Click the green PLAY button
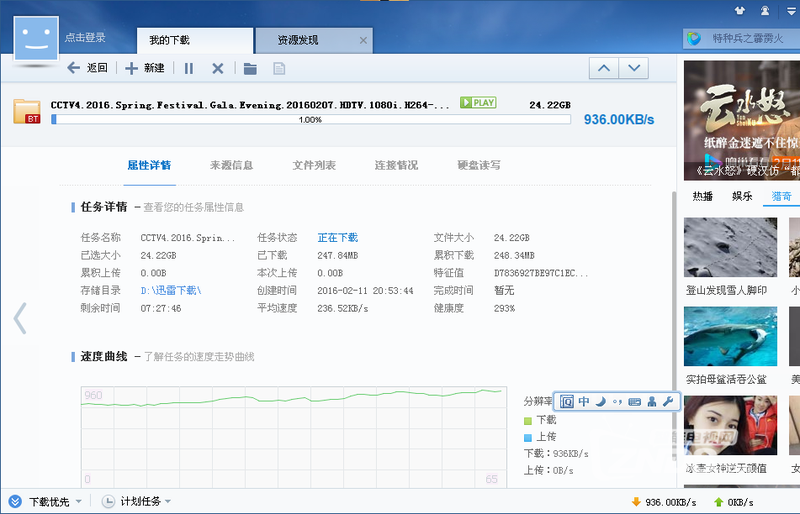The width and height of the screenshot is (800, 514). pos(478,103)
